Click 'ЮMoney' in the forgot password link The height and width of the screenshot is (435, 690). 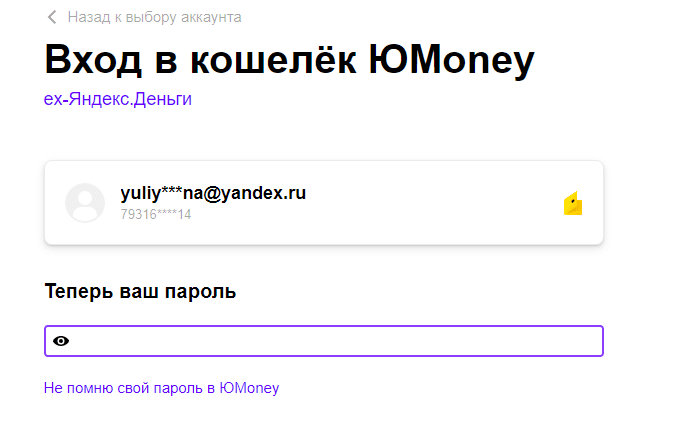click(250, 388)
